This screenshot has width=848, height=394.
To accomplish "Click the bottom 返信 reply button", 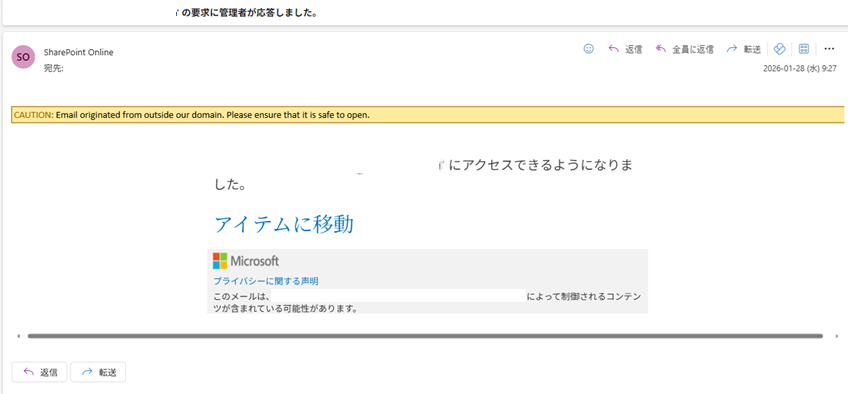I will [x=39, y=372].
